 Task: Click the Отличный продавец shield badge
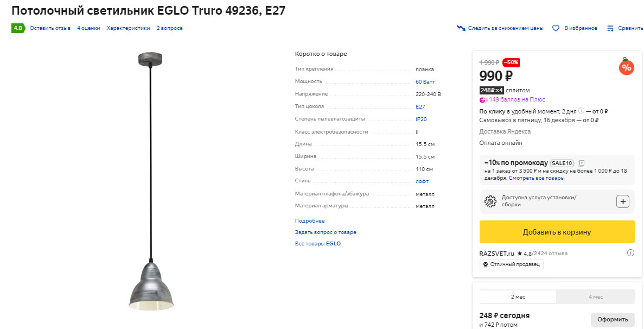pyautogui.click(x=511, y=264)
